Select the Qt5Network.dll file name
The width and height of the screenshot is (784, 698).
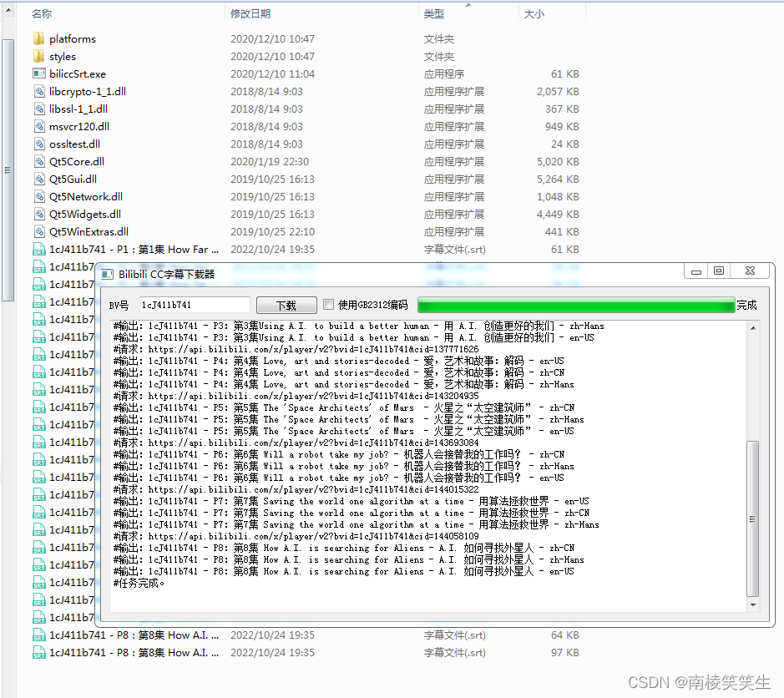(85, 196)
